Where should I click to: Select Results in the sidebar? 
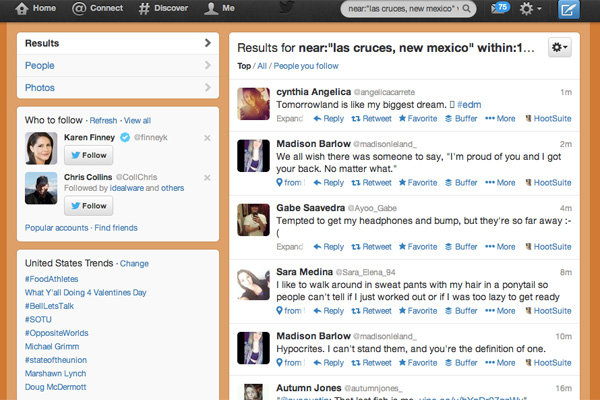coord(118,43)
